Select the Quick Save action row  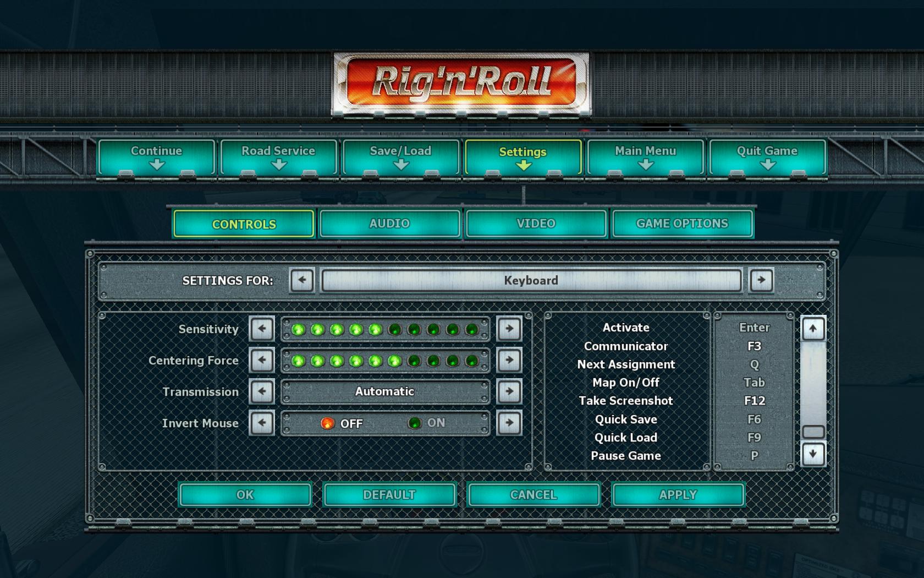tap(626, 419)
